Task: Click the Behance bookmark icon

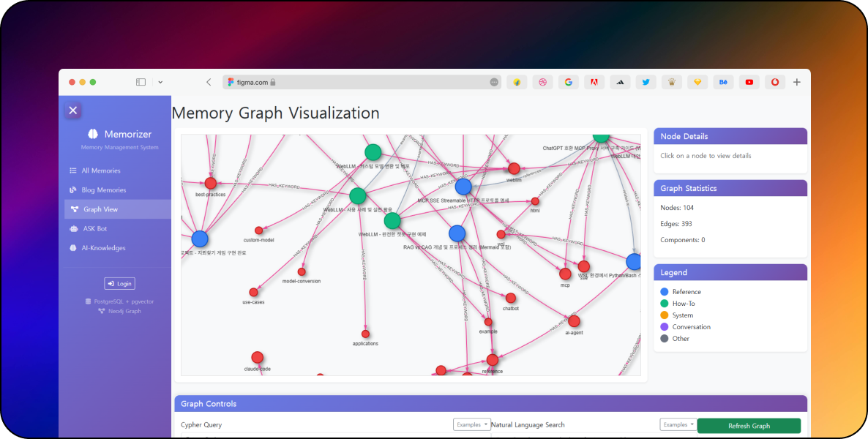Action: pos(723,83)
